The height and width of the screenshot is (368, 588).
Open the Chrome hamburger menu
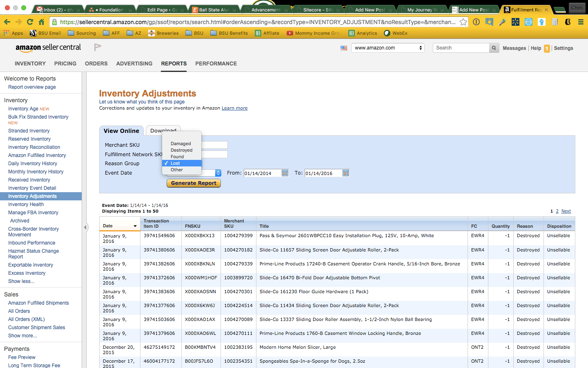pyautogui.click(x=580, y=22)
